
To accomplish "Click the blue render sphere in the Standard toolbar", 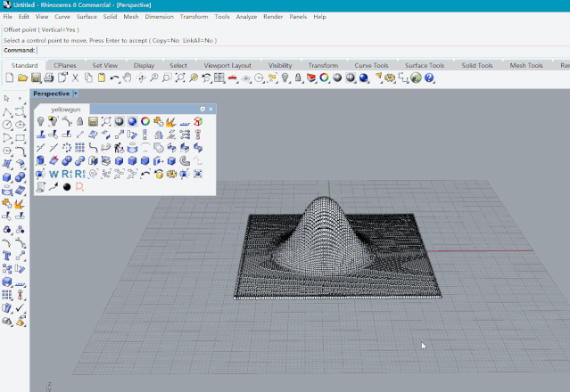I will (x=364, y=78).
